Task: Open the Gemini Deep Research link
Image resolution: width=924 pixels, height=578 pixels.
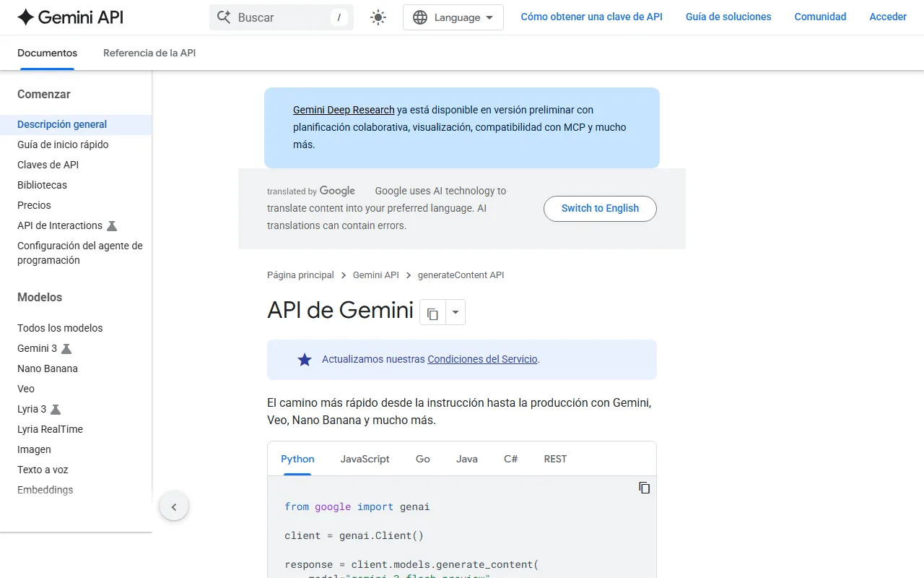Action: [x=344, y=110]
